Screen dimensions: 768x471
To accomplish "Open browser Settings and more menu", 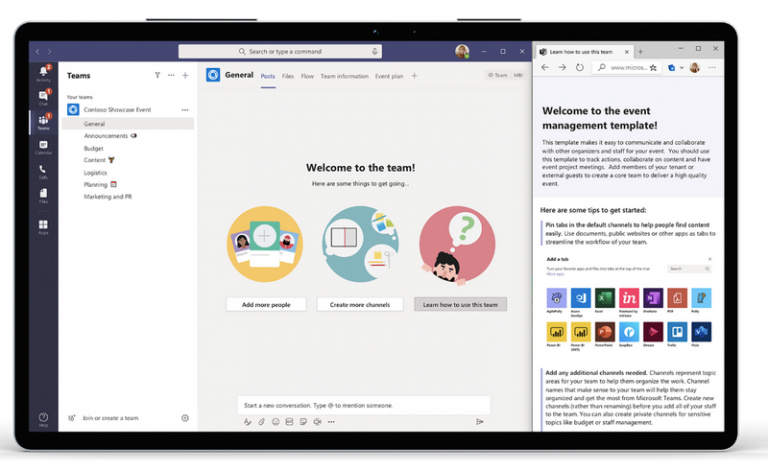I will point(712,68).
